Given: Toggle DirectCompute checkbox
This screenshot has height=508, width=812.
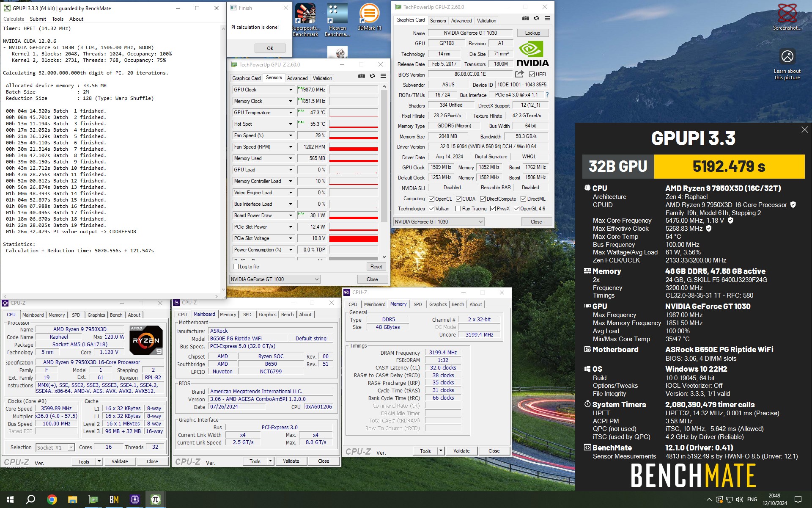Looking at the screenshot, I should [x=483, y=199].
